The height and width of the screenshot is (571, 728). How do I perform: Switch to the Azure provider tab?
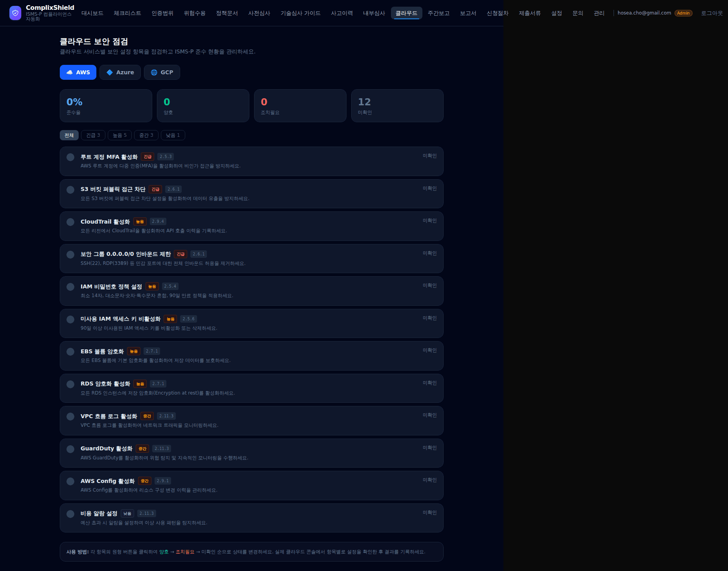tap(120, 72)
